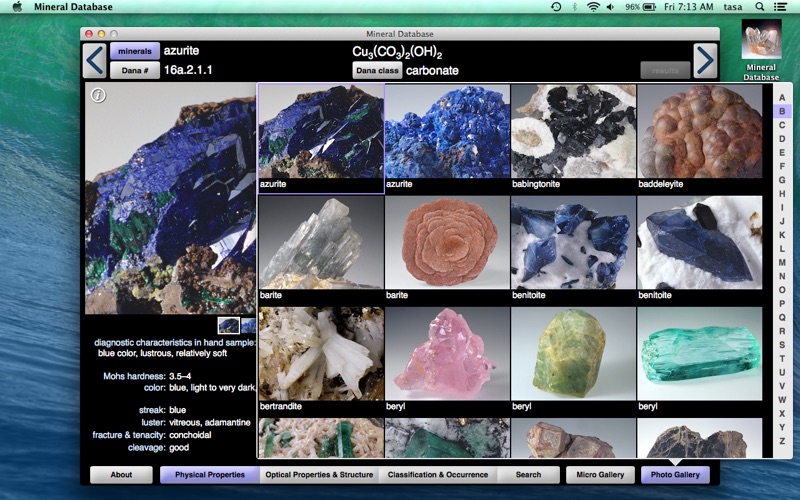This screenshot has width=800, height=500.
Task: Go to the next mineral with right arrow
Action: point(705,60)
